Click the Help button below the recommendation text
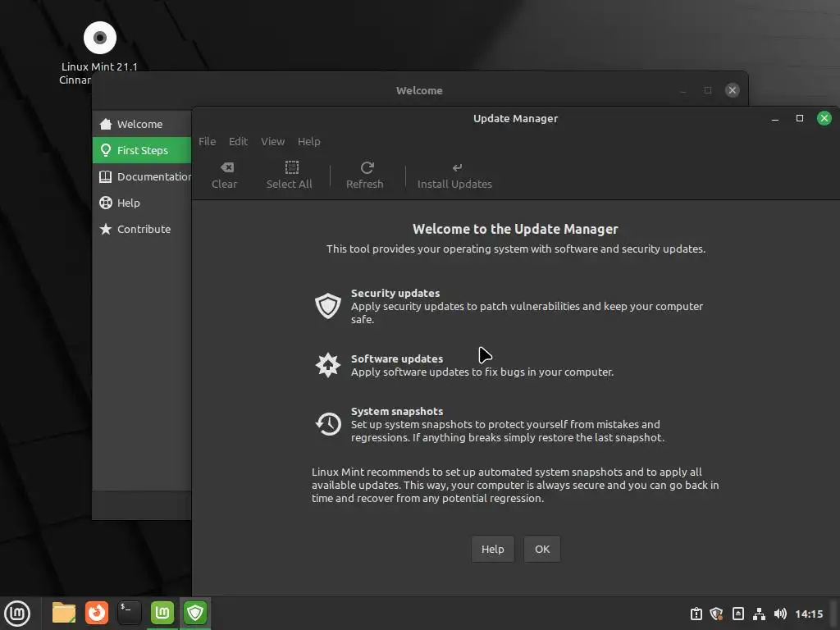840x630 pixels. 493,549
